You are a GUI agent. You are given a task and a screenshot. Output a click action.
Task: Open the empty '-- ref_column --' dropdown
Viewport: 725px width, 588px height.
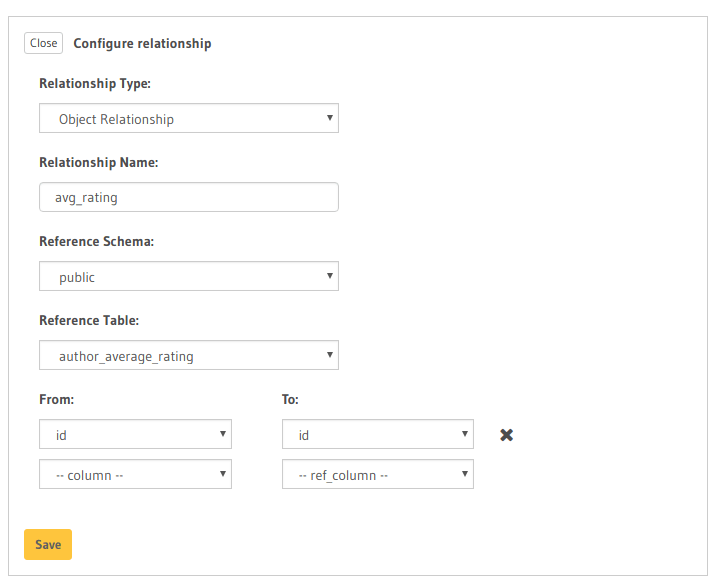(377, 475)
